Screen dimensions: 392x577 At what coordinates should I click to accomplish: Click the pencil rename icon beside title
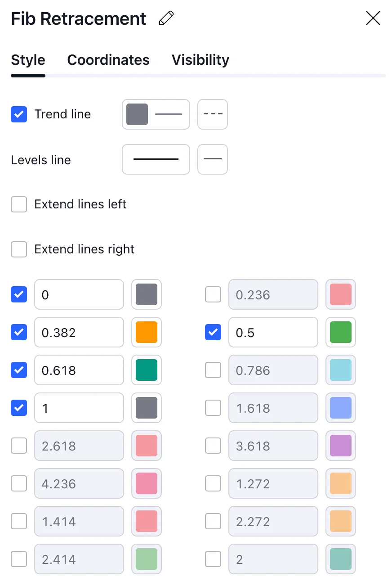tap(166, 19)
